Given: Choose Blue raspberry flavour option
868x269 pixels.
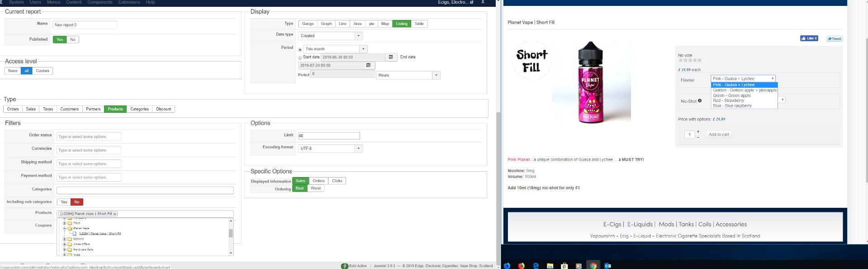Looking at the screenshot, I should point(745,106).
